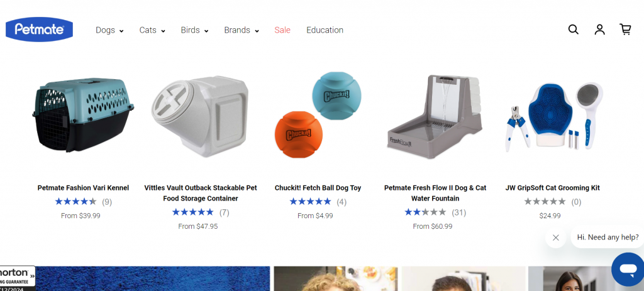This screenshot has width=644, height=291.
Task: Open the user account icon
Action: point(599,30)
